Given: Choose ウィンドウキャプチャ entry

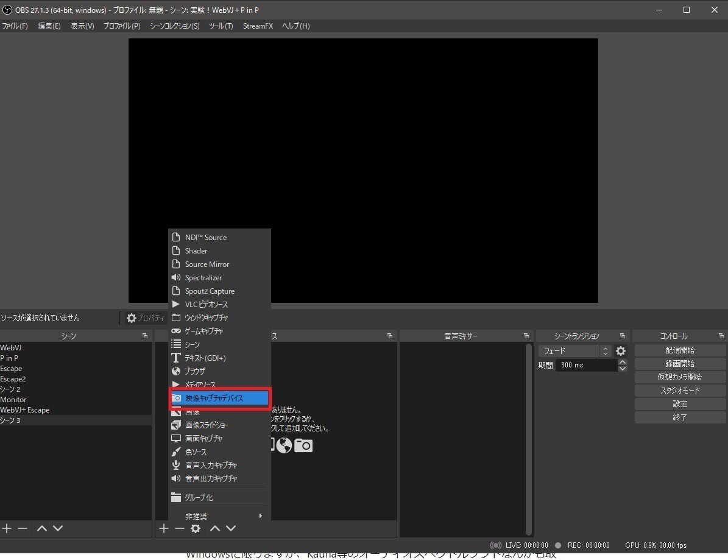Looking at the screenshot, I should [x=219, y=318].
